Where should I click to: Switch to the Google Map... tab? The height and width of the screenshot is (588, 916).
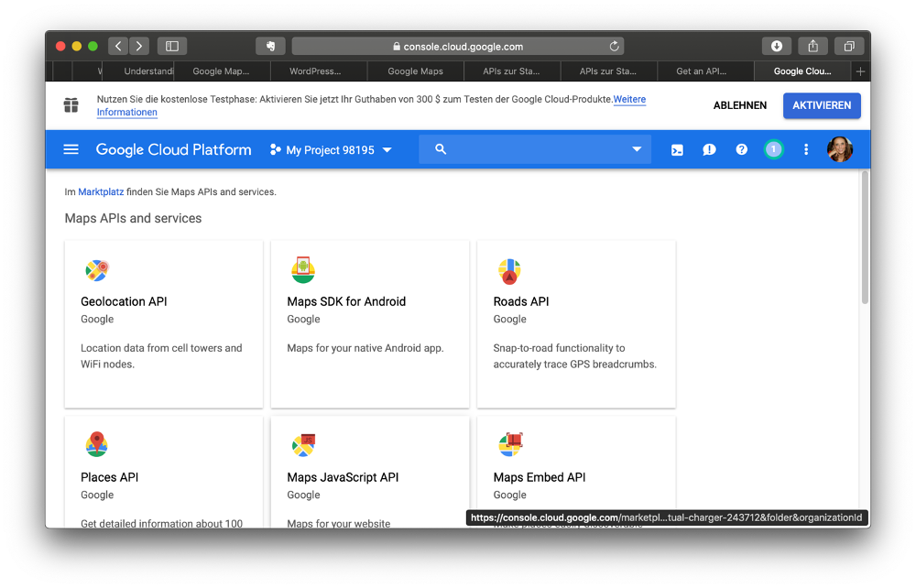(x=222, y=71)
